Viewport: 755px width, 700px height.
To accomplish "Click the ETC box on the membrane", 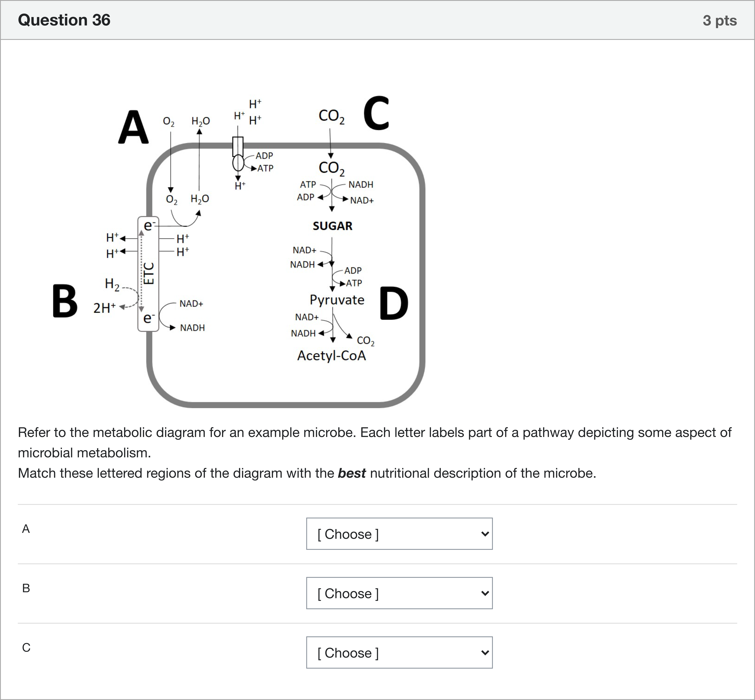I will (148, 274).
